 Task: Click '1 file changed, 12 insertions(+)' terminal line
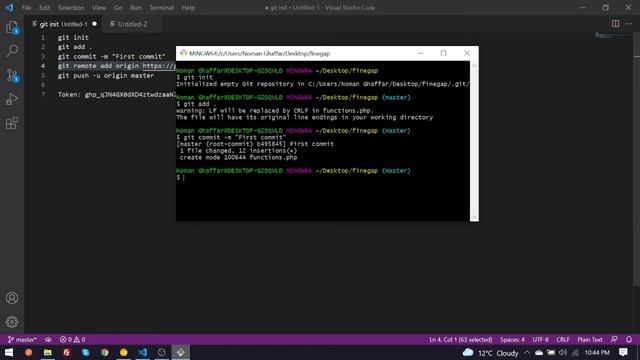point(238,151)
